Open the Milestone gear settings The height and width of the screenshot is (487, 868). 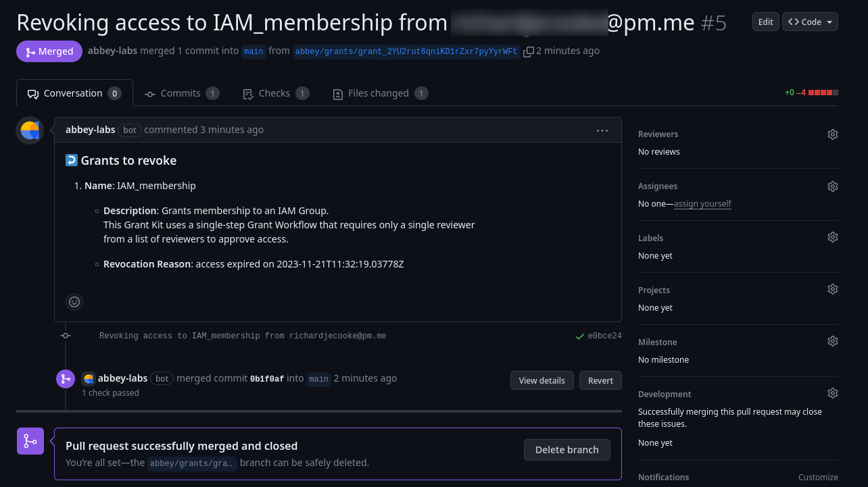coord(833,342)
